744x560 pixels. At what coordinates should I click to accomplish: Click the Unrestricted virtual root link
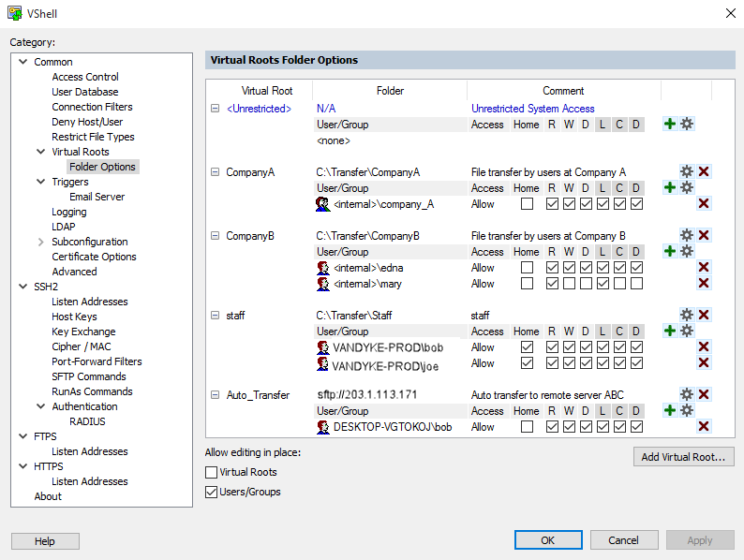tap(259, 109)
